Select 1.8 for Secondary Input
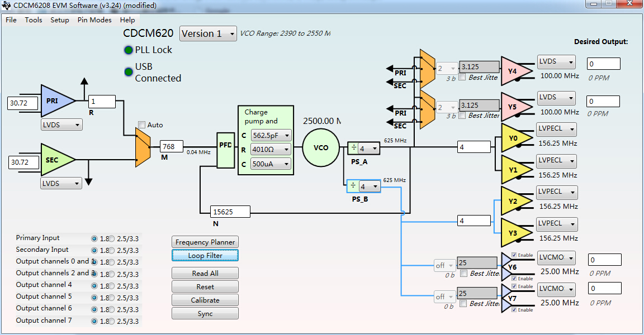Viewport: 644px width, 335px height. (94, 251)
